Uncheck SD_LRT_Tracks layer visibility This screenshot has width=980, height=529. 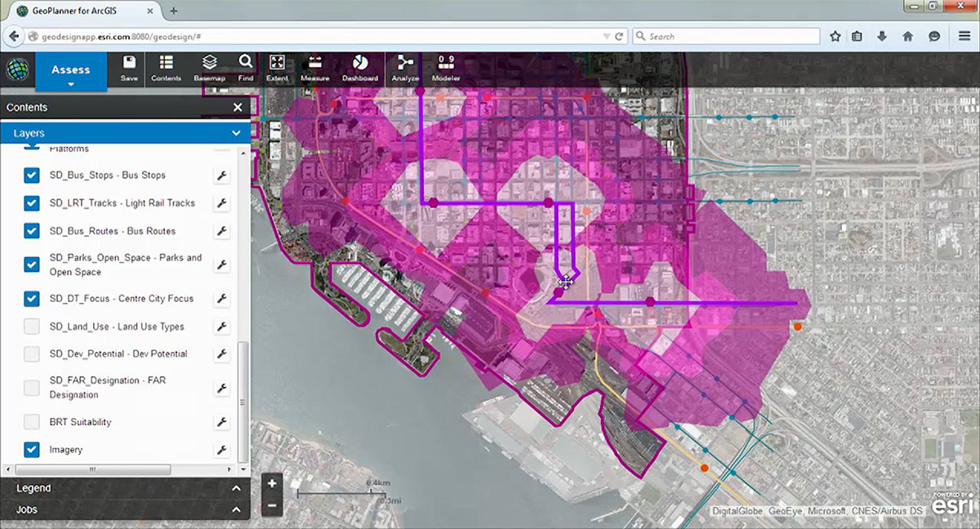click(x=32, y=203)
